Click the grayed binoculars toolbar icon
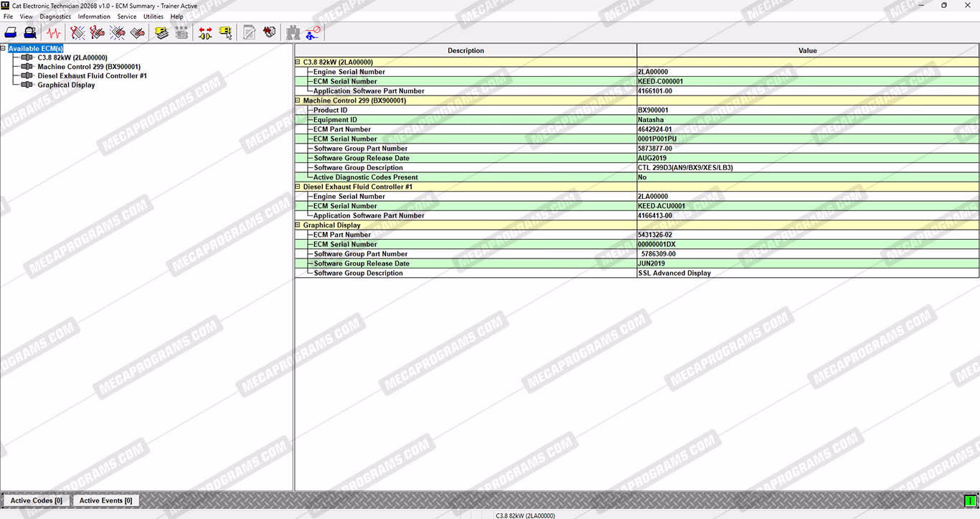 point(293,32)
